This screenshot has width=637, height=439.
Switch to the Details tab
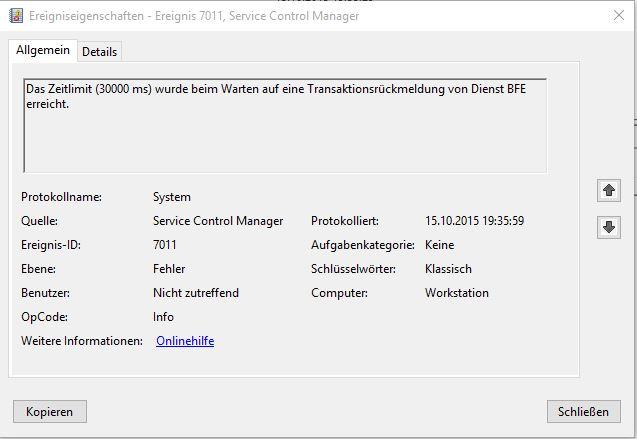[100, 52]
